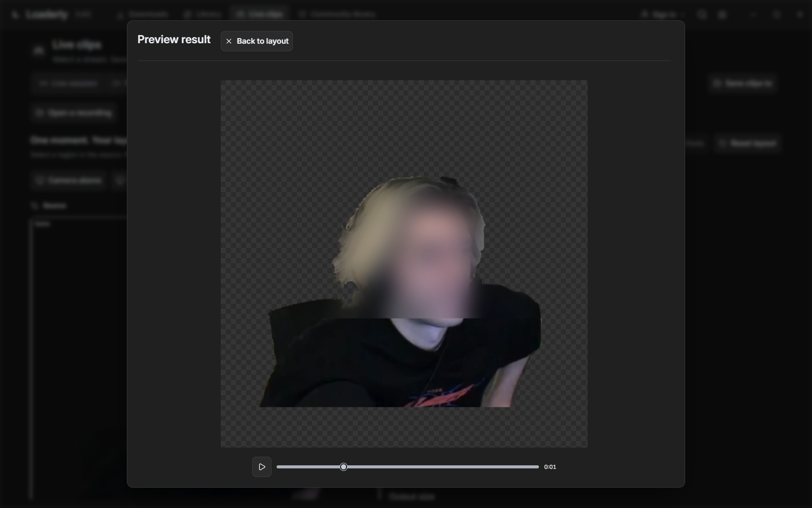The image size is (812, 508).
Task: Click the preview video frame
Action: tap(404, 264)
